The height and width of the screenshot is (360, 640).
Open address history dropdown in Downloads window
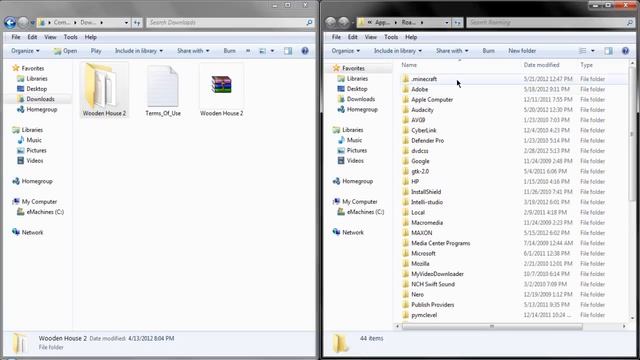pos(126,22)
